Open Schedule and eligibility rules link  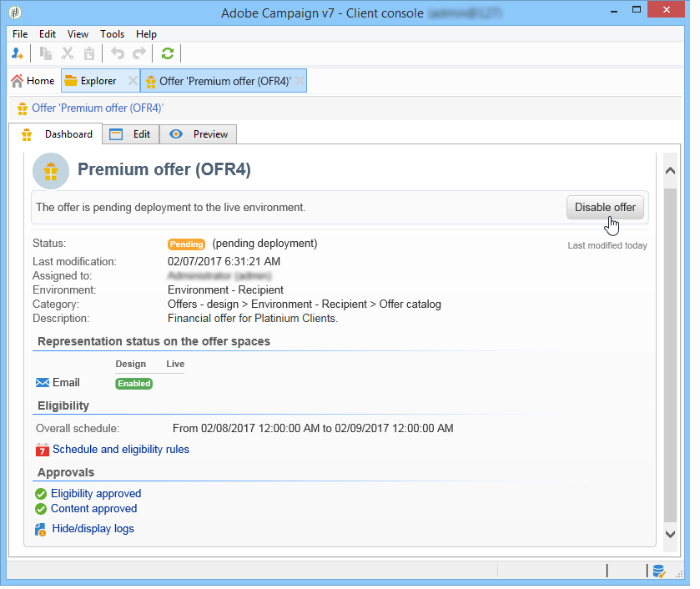[x=120, y=449]
